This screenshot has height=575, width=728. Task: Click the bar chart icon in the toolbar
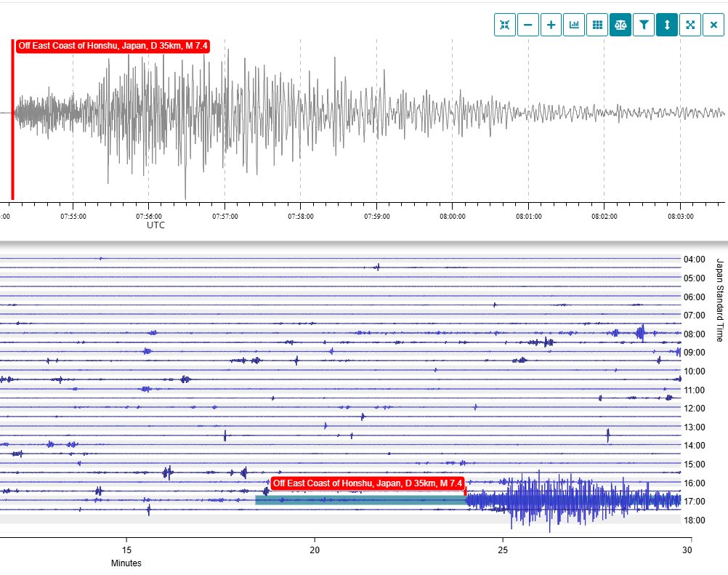point(574,25)
